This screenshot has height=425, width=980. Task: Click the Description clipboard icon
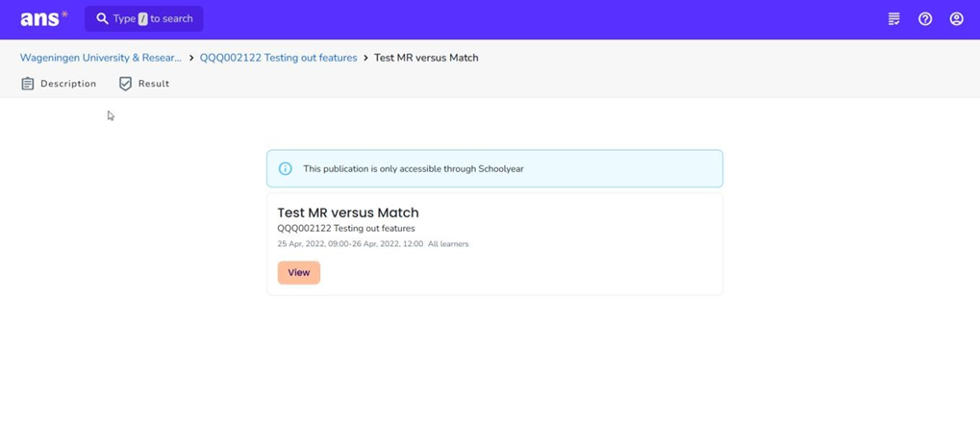tap(28, 84)
